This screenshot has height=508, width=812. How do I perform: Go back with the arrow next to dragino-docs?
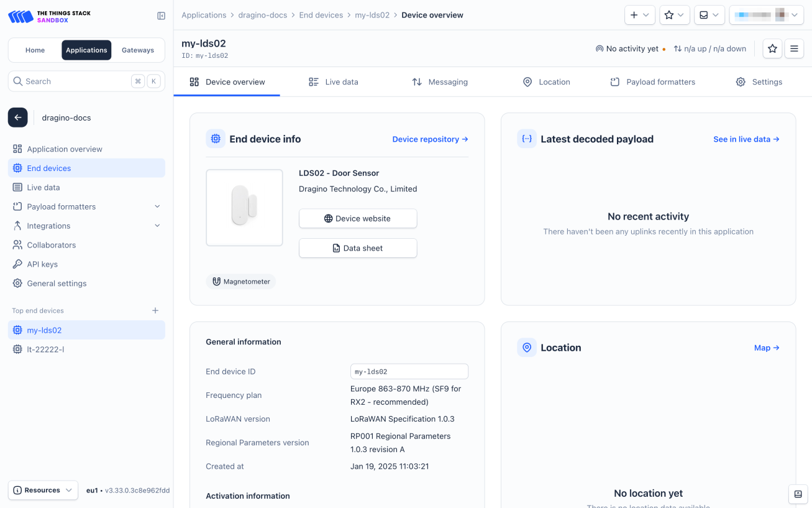pos(17,118)
